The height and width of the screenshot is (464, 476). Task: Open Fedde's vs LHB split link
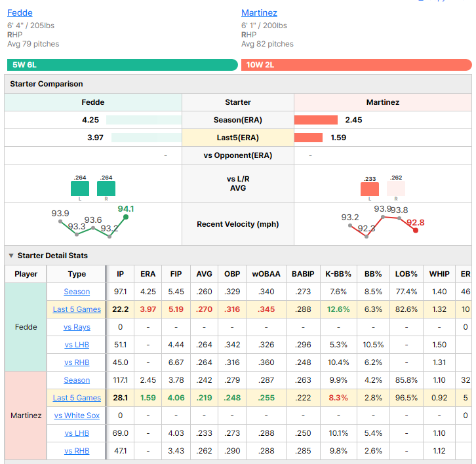[x=77, y=345]
